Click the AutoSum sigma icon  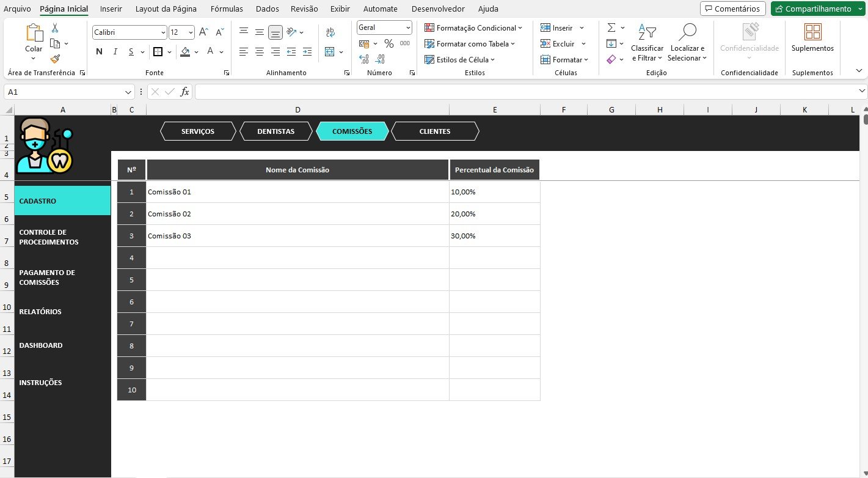(611, 28)
